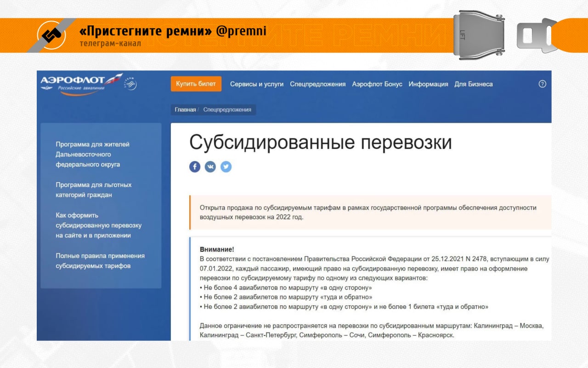Open the SkyTeam alliance emblem

click(130, 84)
